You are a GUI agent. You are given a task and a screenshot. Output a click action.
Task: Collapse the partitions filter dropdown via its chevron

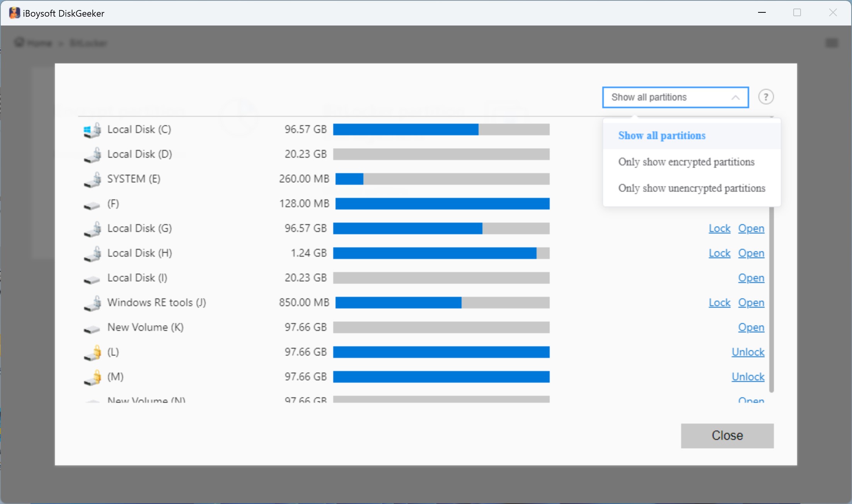click(x=736, y=97)
